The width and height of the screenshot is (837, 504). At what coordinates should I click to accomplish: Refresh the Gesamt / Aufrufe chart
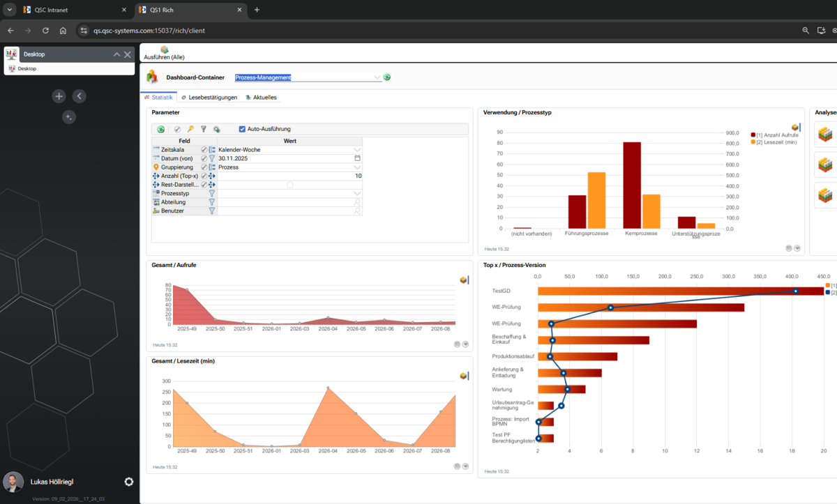pos(457,344)
